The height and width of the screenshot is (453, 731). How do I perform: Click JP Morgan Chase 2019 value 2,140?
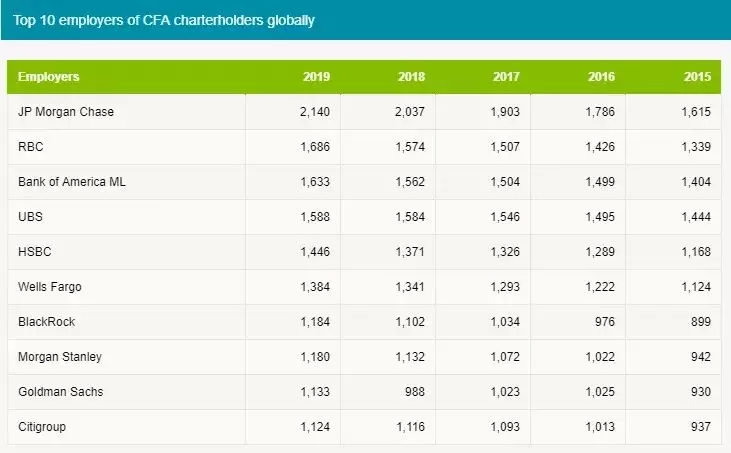click(314, 112)
